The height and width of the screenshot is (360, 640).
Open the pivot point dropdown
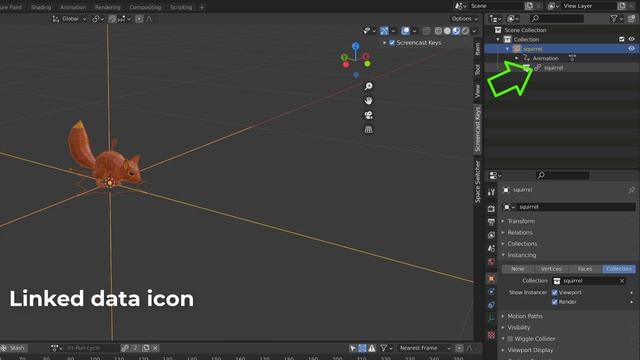98,19
